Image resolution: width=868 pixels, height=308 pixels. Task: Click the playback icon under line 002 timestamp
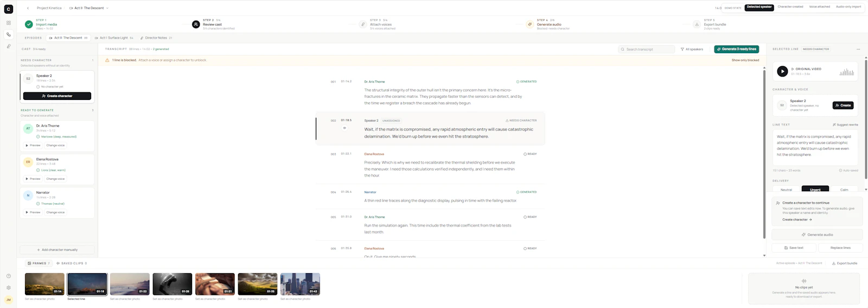[344, 128]
